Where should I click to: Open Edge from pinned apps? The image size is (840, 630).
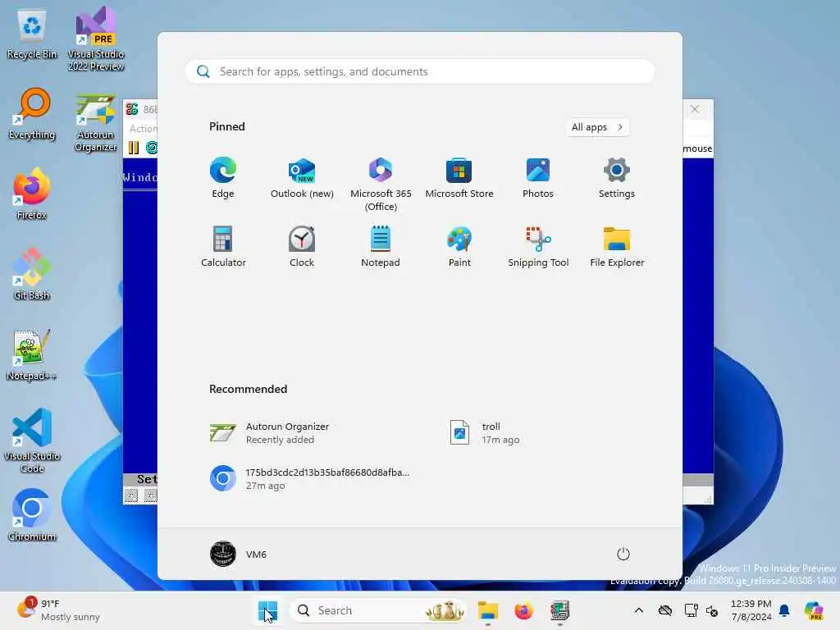pos(223,178)
